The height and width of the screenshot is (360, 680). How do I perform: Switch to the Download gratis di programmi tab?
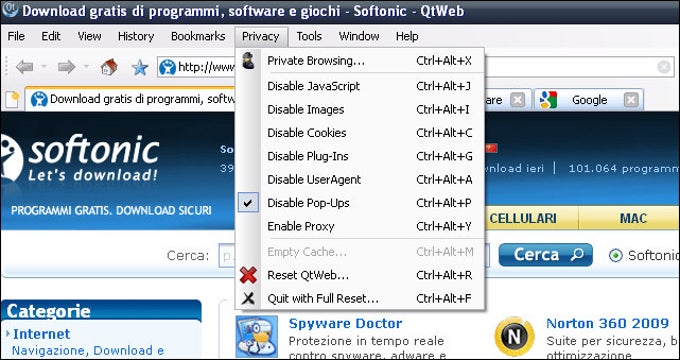[x=130, y=99]
